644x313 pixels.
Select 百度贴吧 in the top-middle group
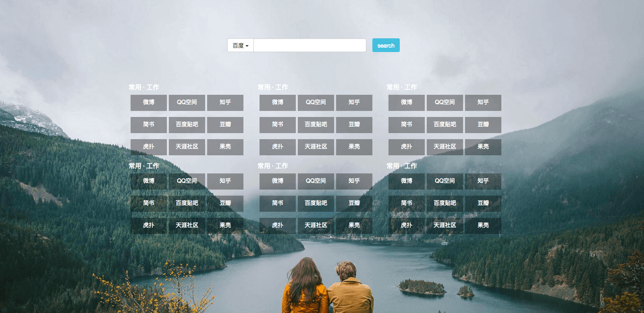316,125
